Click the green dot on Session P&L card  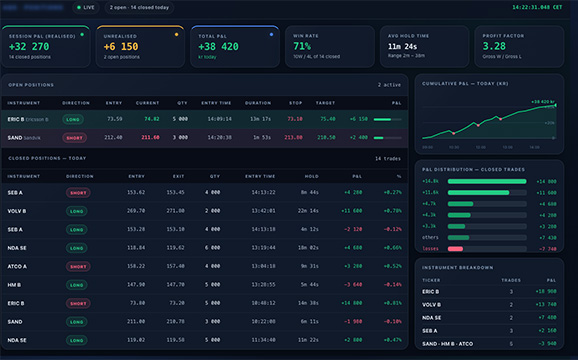tap(82, 35)
